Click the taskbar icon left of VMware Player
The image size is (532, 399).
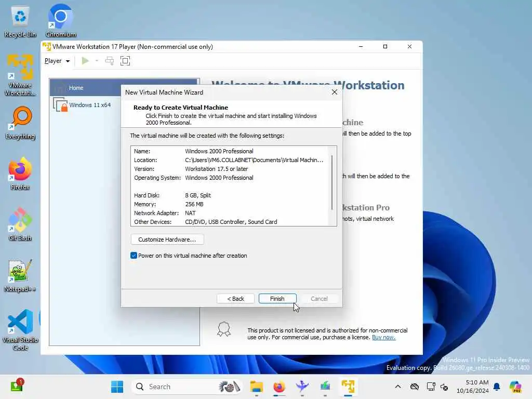(x=325, y=387)
